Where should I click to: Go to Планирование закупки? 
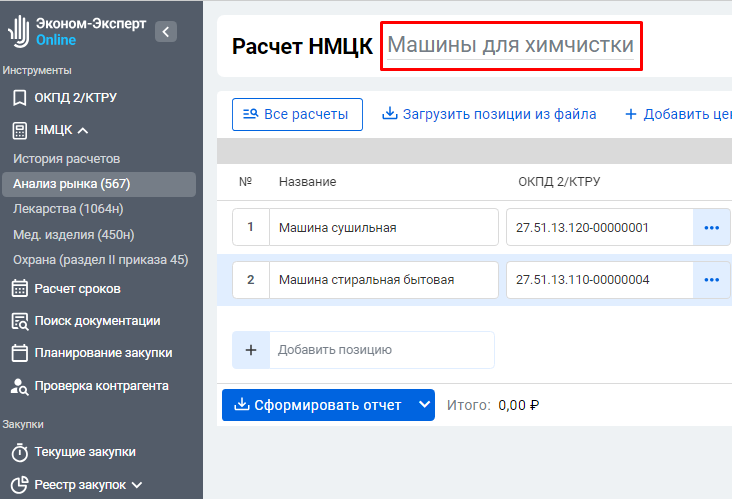pyautogui.click(x=104, y=353)
